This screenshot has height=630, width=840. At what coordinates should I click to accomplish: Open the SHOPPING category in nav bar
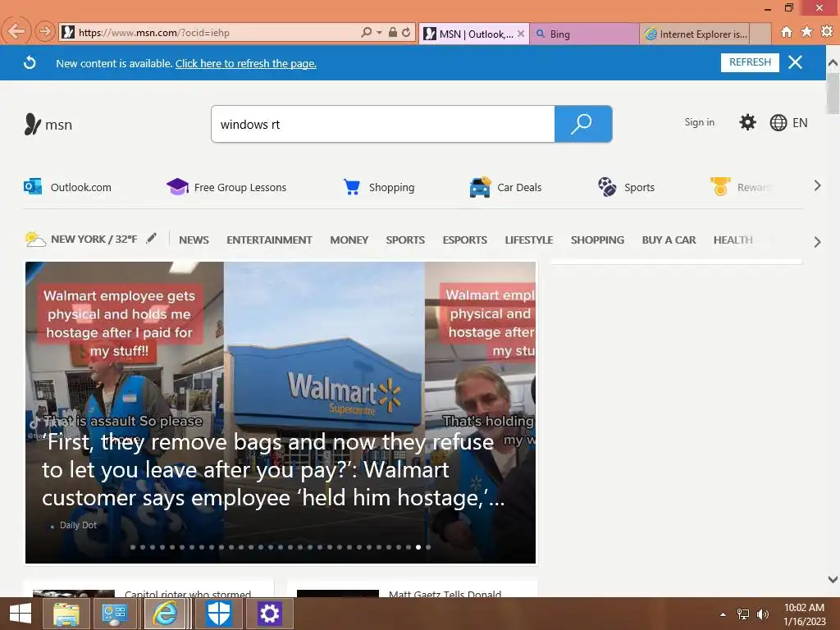(x=597, y=240)
